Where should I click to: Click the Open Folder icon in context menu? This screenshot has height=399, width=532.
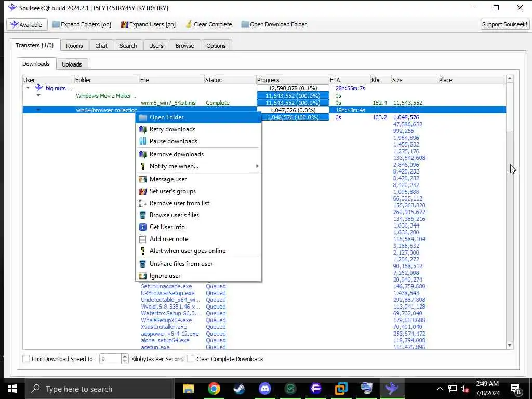[x=143, y=117]
